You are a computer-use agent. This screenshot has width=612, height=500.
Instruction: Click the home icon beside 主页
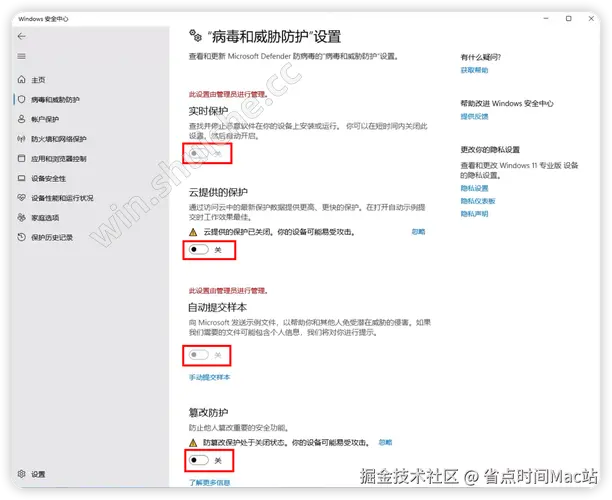click(21, 80)
